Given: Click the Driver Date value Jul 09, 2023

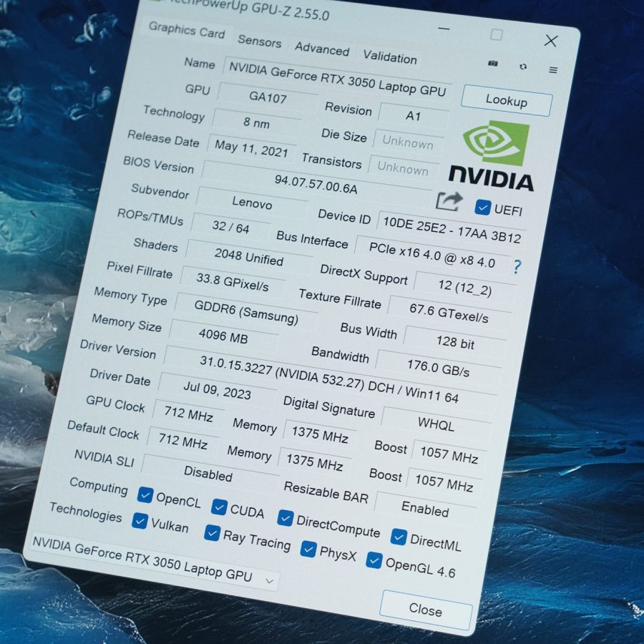Looking at the screenshot, I should click(217, 390).
